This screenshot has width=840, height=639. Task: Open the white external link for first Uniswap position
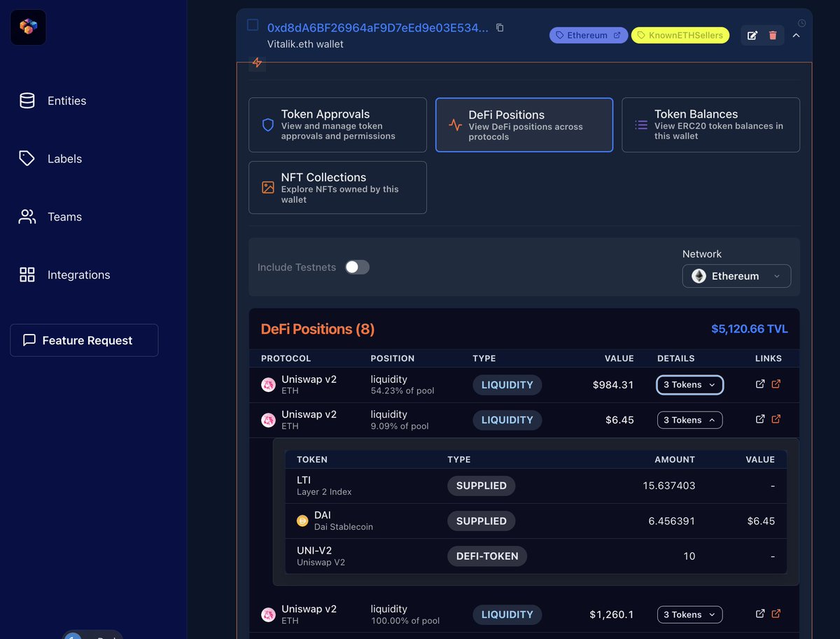tap(759, 384)
